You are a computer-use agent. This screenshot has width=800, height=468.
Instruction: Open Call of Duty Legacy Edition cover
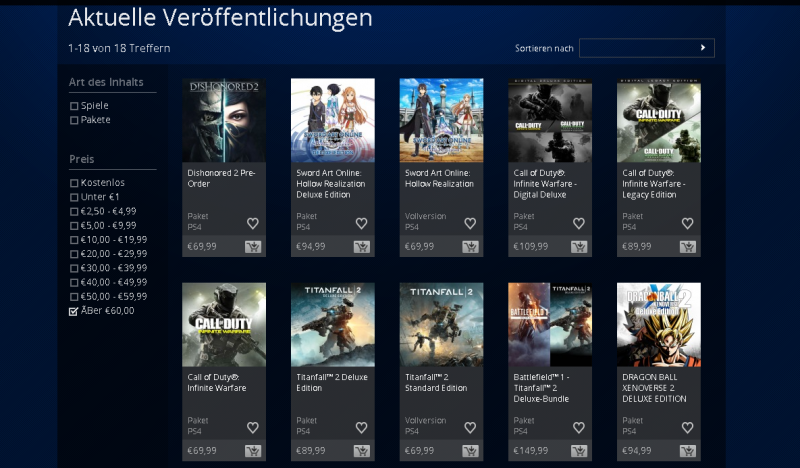click(x=659, y=120)
